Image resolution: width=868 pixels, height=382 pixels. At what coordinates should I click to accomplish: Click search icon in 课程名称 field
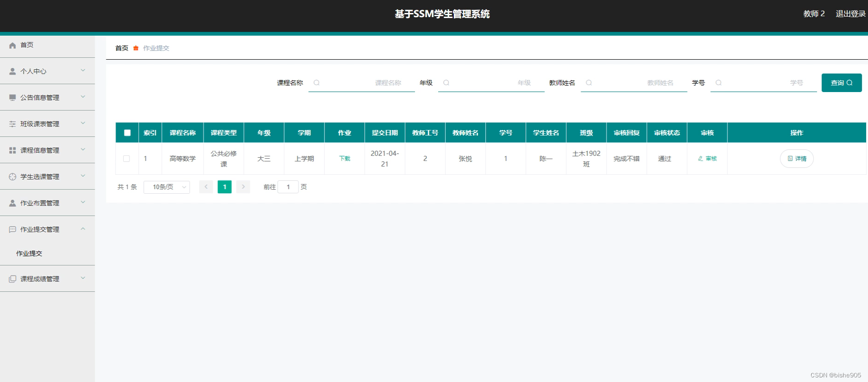click(x=316, y=83)
